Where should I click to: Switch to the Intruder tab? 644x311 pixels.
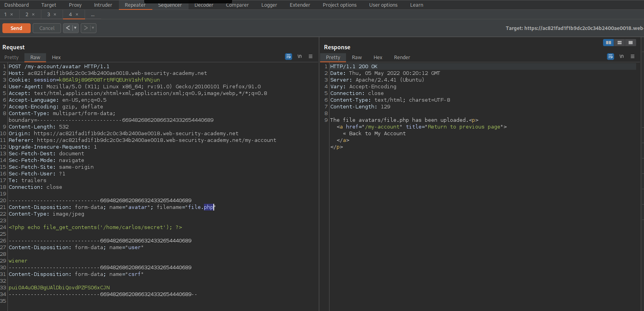coord(103,5)
